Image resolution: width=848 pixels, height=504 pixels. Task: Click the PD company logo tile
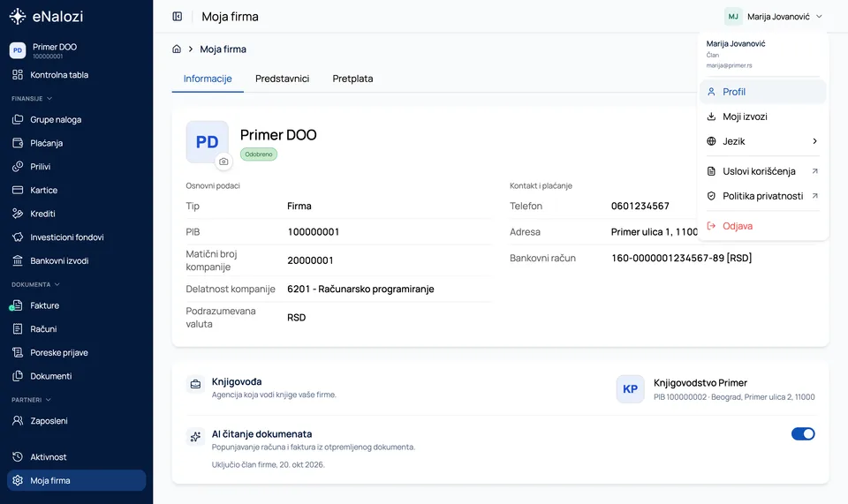207,142
